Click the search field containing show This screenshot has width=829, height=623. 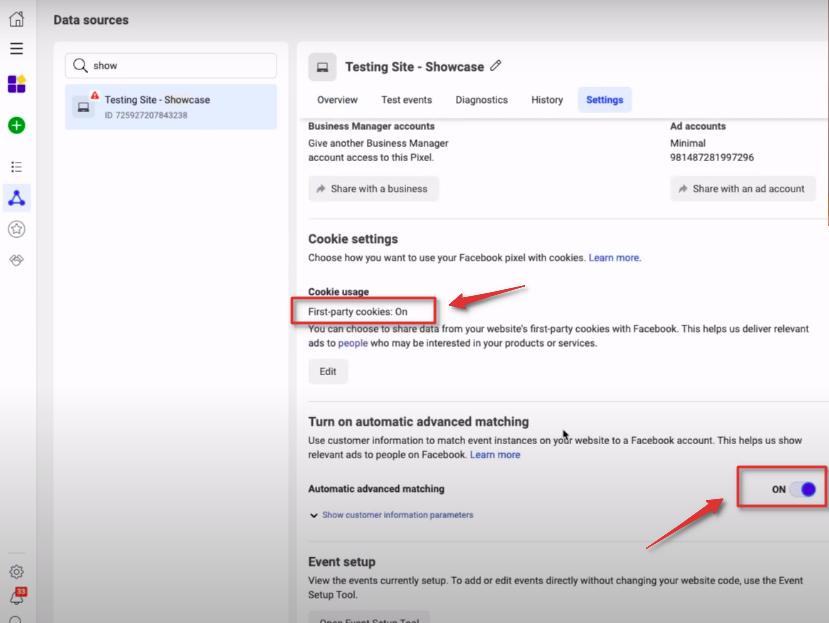pyautogui.click(x=171, y=66)
